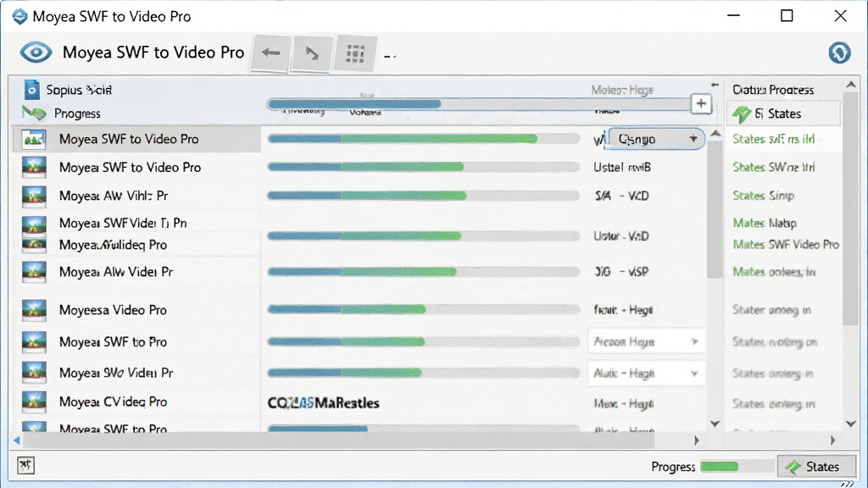Click the green icon next to States header
868x488 pixels.
point(742,114)
